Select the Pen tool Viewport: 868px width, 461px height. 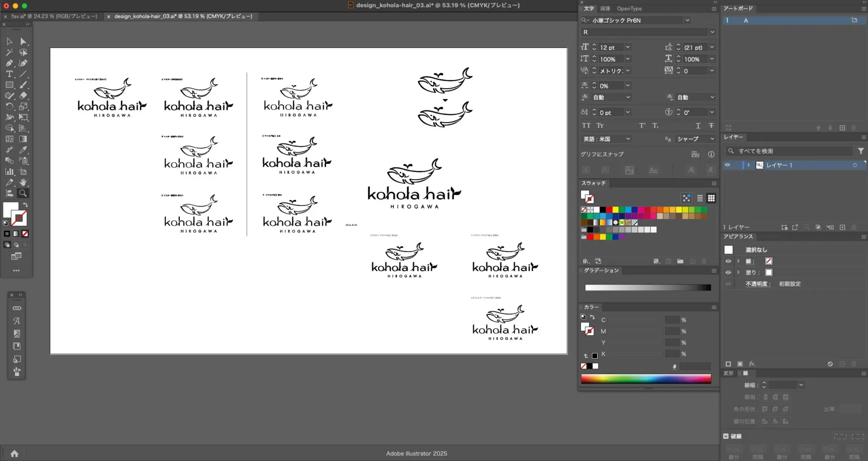[x=9, y=63]
